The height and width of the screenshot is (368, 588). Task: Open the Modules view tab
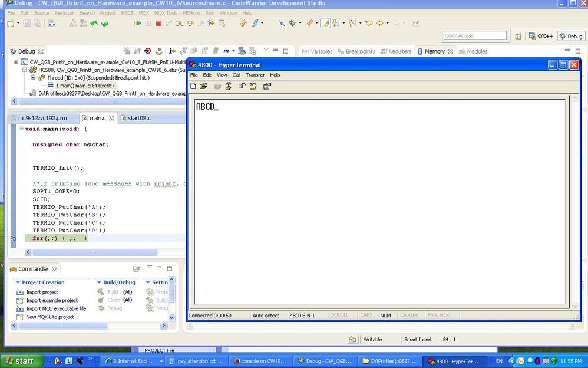click(473, 51)
